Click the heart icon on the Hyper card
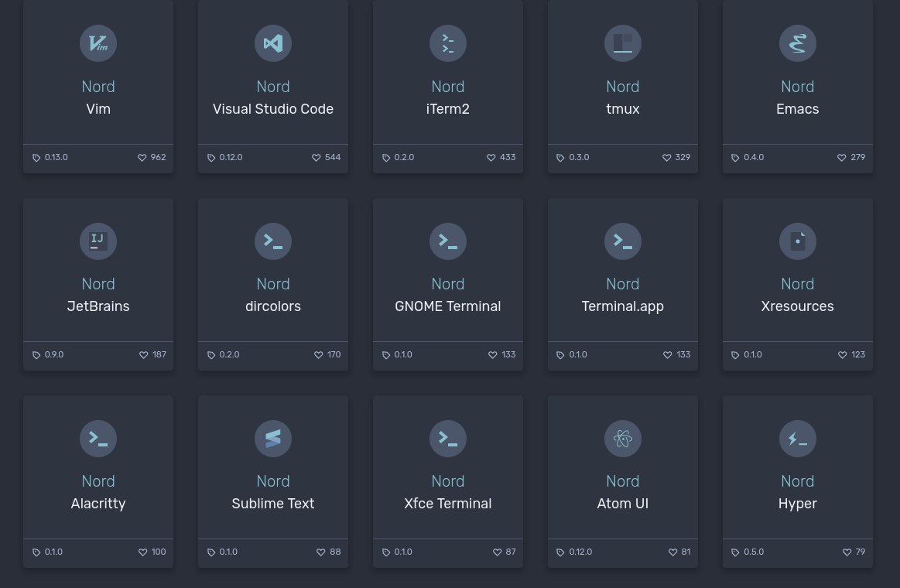The height and width of the screenshot is (588, 900). 847,552
